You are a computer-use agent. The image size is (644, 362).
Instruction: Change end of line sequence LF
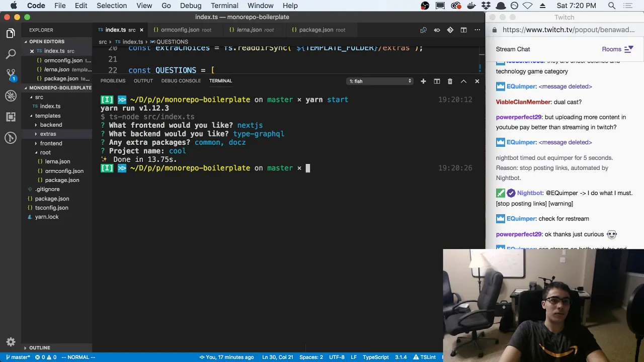[354, 357]
